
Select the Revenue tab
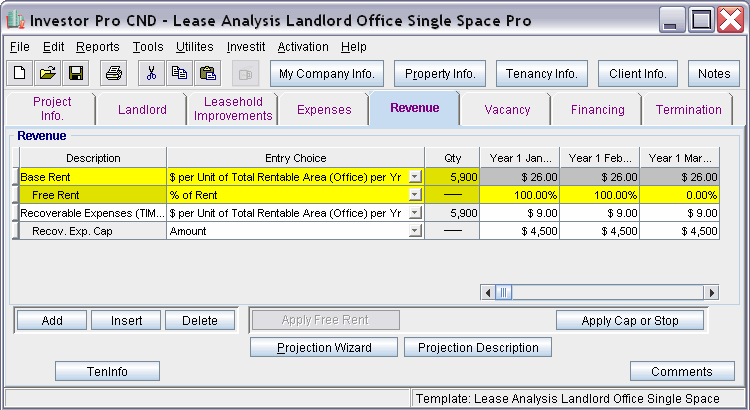[414, 108]
